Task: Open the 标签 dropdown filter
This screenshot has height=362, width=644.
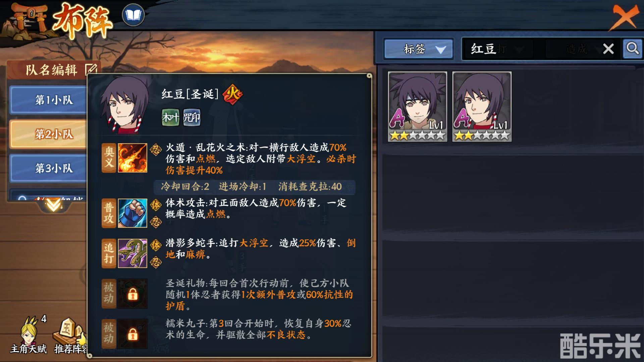Action: [419, 49]
